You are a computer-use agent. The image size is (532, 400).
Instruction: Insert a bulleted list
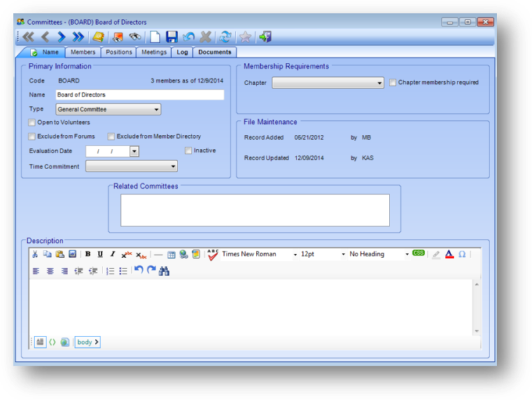pyautogui.click(x=123, y=271)
